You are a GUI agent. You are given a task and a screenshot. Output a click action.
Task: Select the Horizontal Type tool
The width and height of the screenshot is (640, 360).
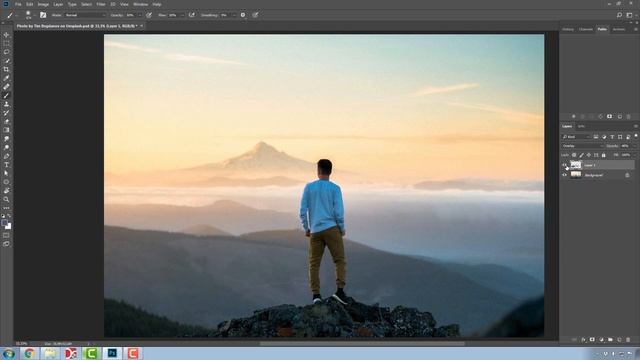[x=6, y=164]
